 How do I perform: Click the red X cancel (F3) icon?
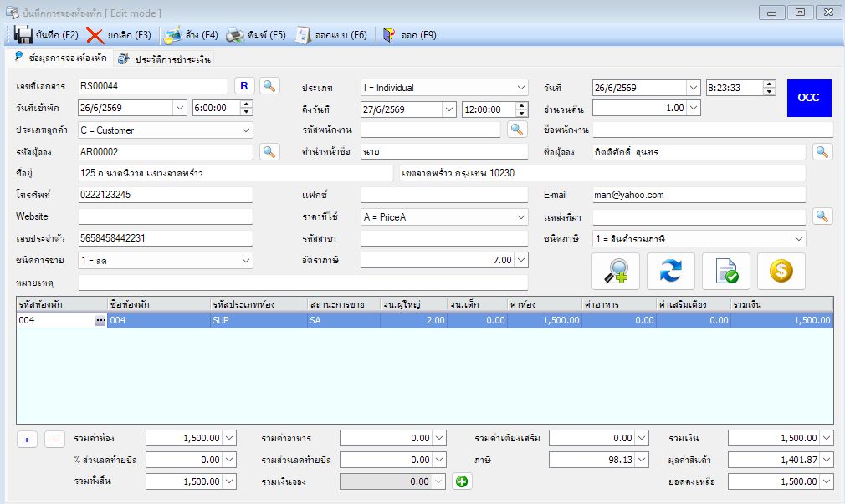click(x=95, y=36)
